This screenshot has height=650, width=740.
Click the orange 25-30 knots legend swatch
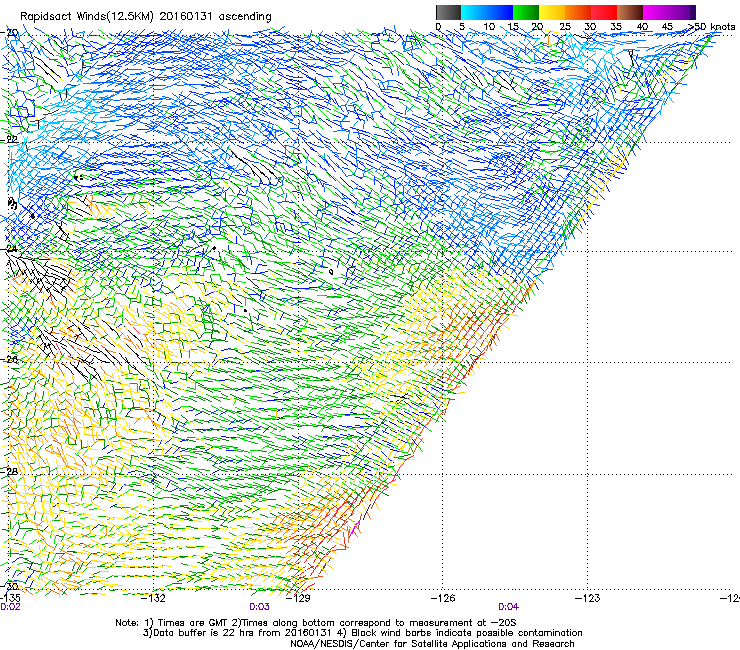578,12
